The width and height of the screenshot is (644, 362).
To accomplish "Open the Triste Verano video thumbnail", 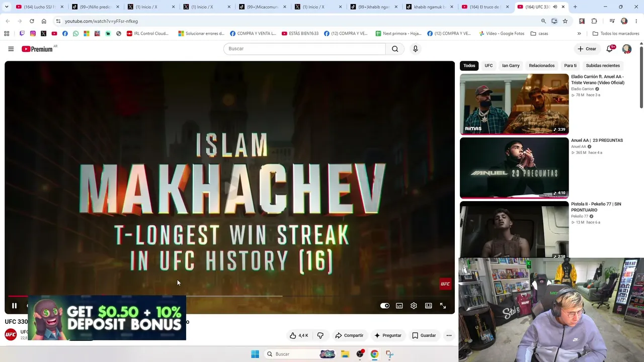I will click(514, 104).
